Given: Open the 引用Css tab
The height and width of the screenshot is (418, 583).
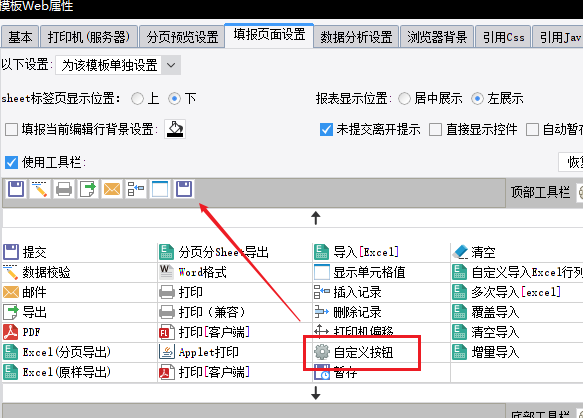Looking at the screenshot, I should 503,37.
